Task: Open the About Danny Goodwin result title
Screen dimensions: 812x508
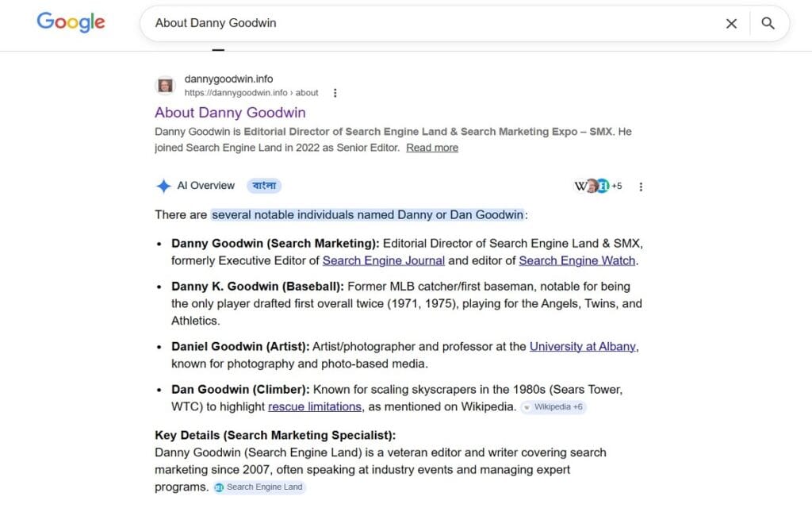Action: tap(230, 113)
